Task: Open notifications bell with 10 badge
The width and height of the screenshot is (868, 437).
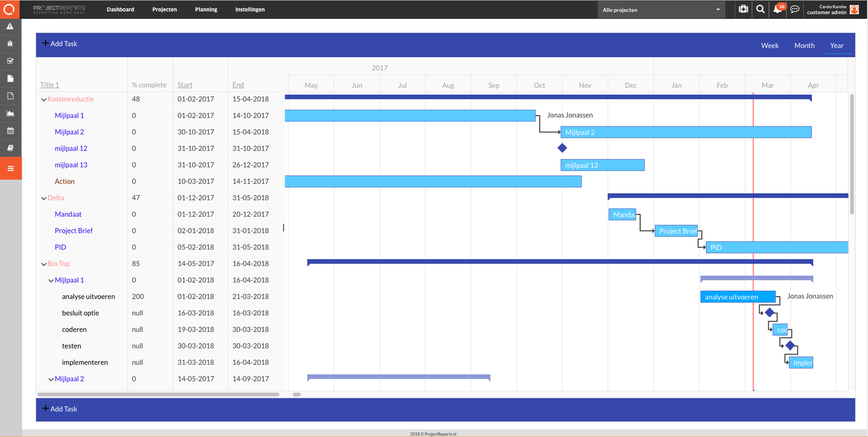Action: pos(778,9)
